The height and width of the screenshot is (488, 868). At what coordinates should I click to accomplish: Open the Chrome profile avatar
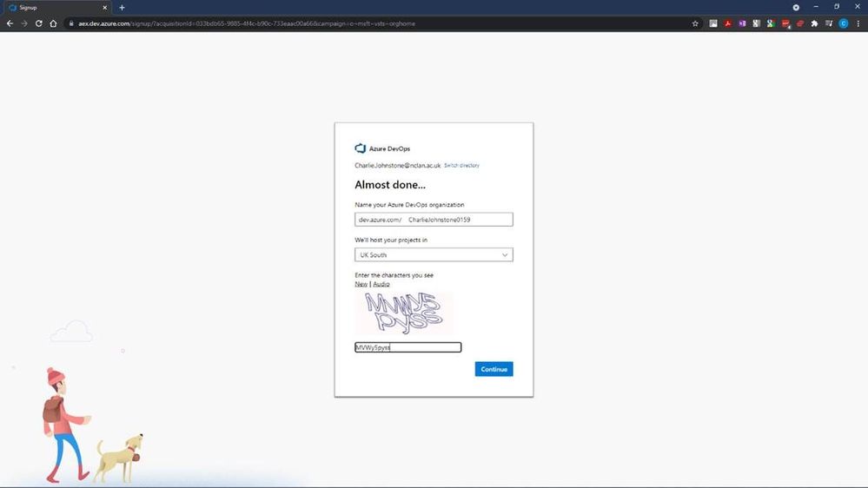[844, 23]
